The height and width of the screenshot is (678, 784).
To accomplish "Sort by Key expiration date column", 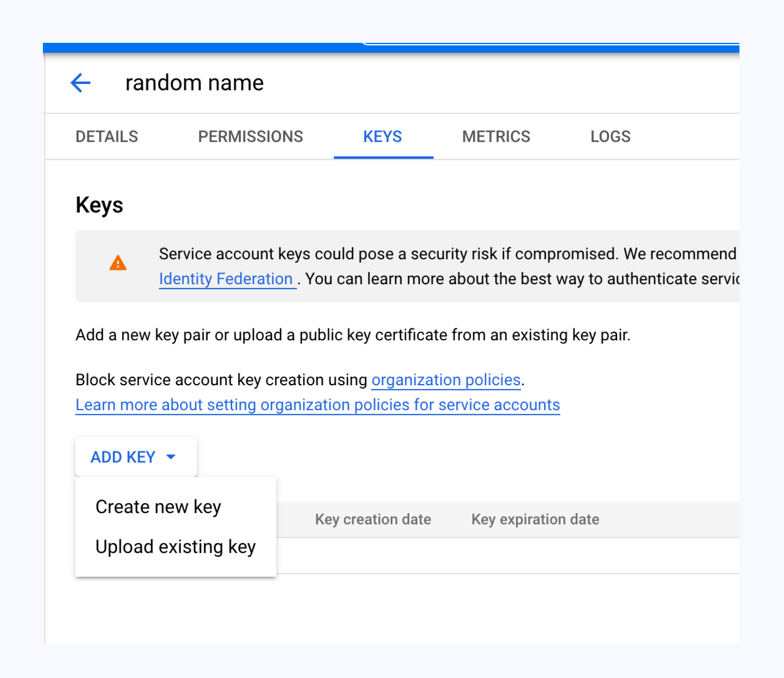I will click(535, 519).
